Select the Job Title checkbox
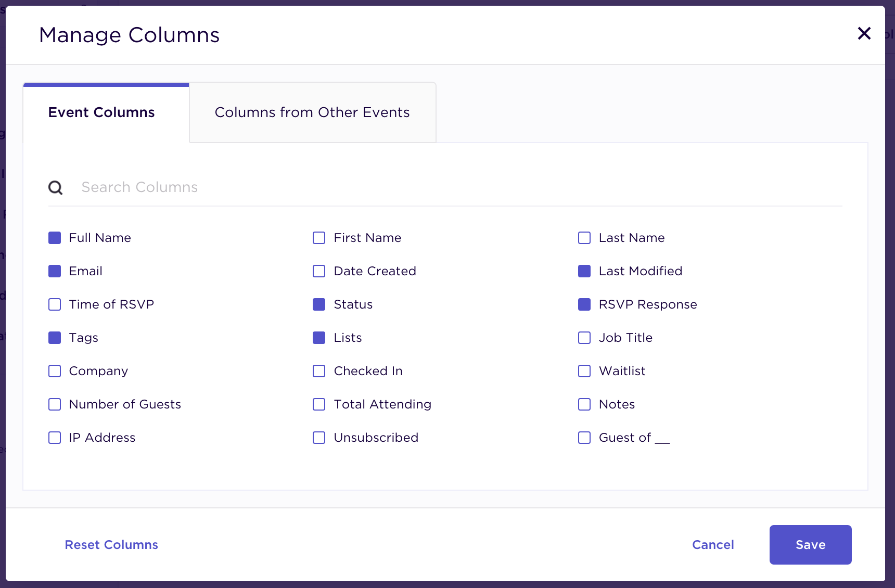 tap(584, 338)
